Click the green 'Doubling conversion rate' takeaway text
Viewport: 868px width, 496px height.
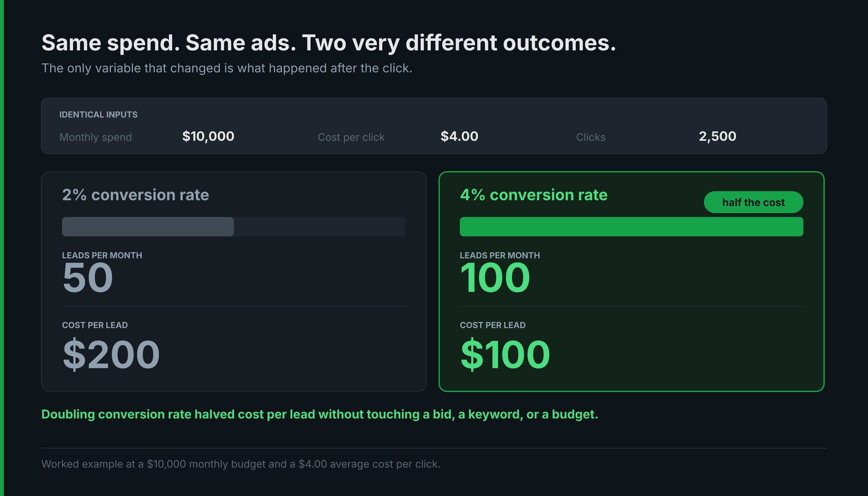(x=320, y=414)
